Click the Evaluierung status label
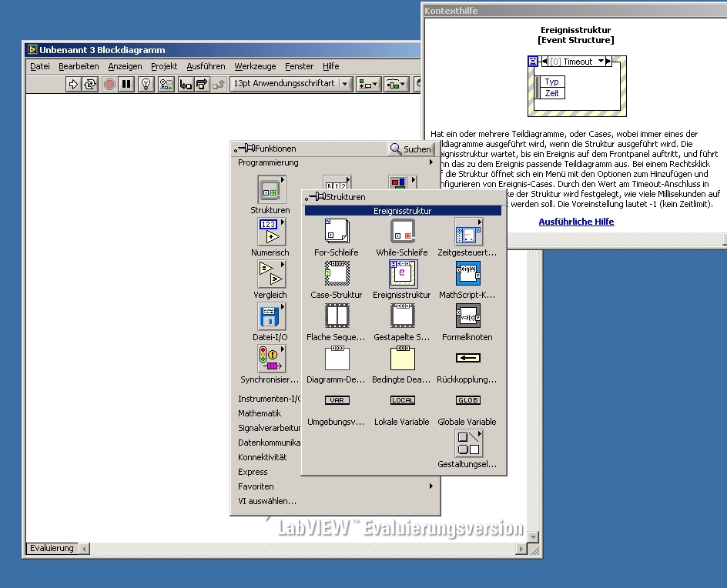Image resolution: width=727 pixels, height=588 pixels. tap(52, 548)
